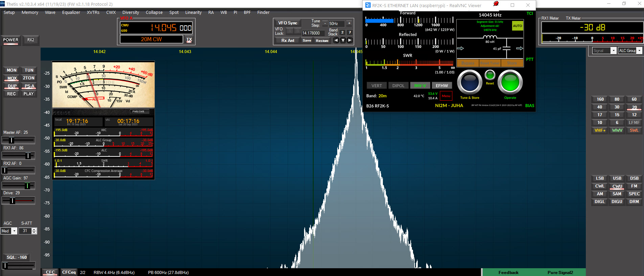Click REC record button
Image resolution: width=644 pixels, height=276 pixels.
click(x=11, y=94)
